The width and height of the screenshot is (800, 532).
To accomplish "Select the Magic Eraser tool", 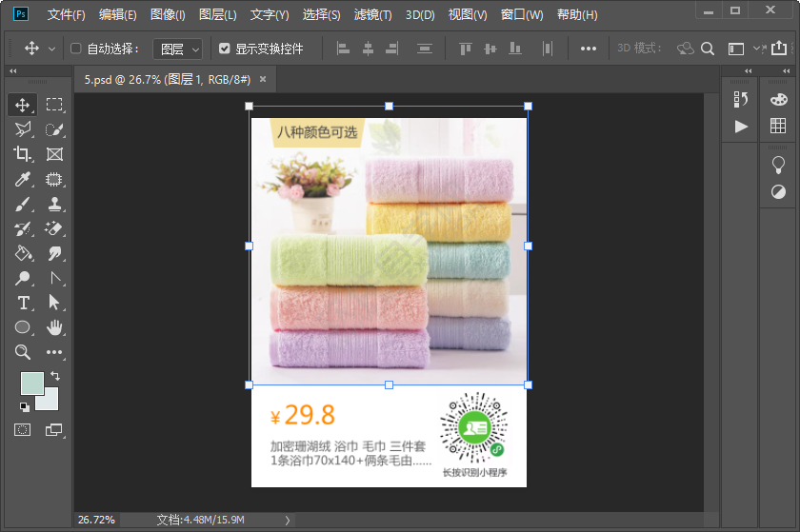I will pos(54,228).
